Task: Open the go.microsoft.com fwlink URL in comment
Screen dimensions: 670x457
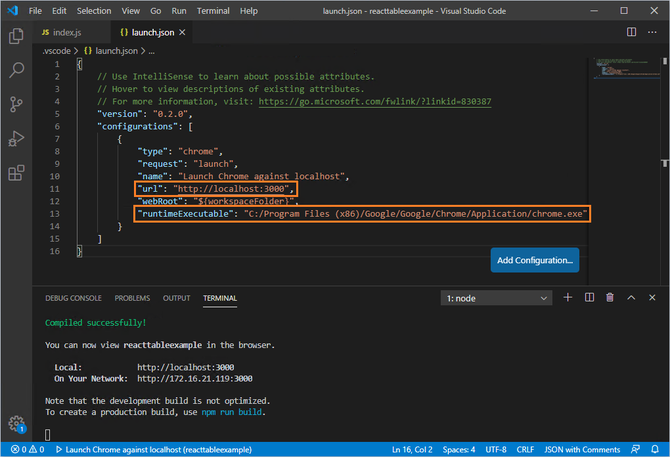Action: tap(375, 102)
